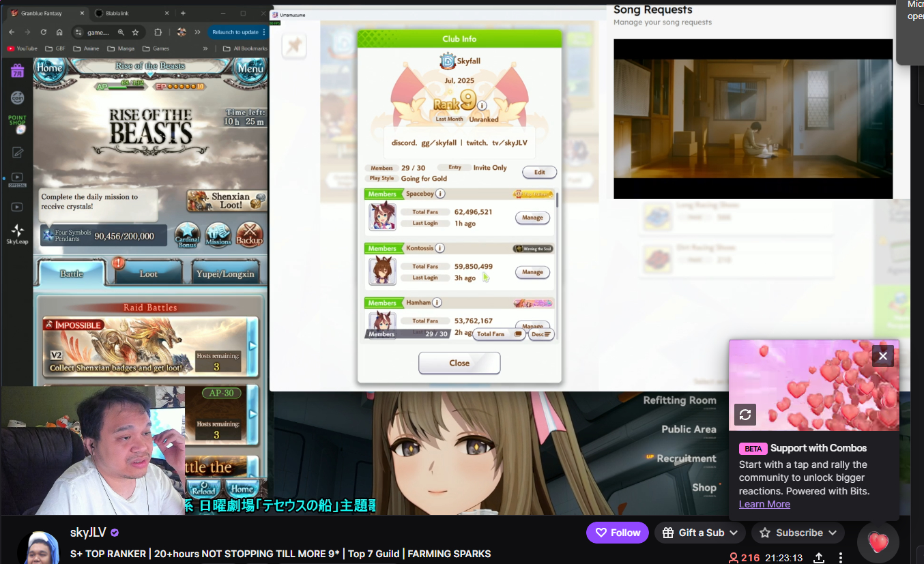Click Edit in Club Info
This screenshot has width=924, height=564.
point(539,172)
